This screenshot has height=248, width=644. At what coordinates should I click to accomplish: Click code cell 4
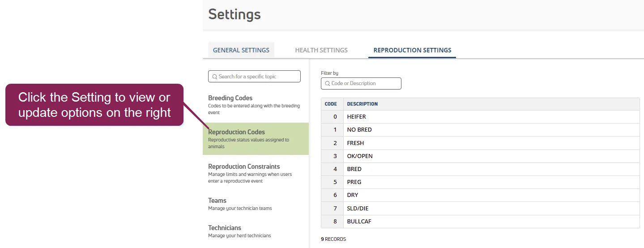pyautogui.click(x=332, y=169)
